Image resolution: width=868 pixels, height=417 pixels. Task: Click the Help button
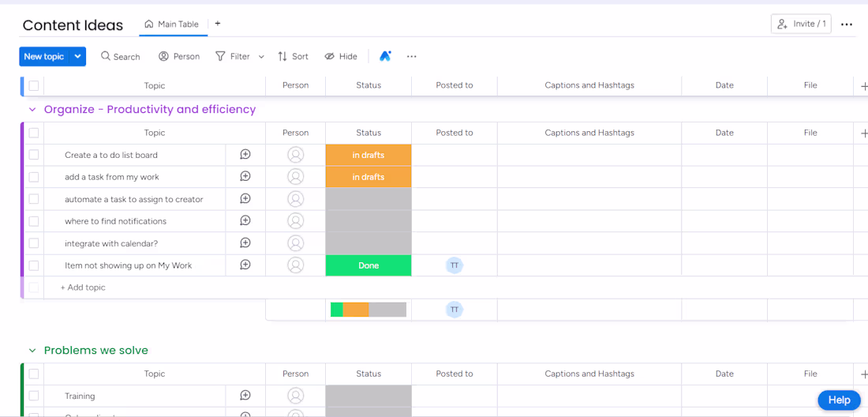click(x=839, y=400)
